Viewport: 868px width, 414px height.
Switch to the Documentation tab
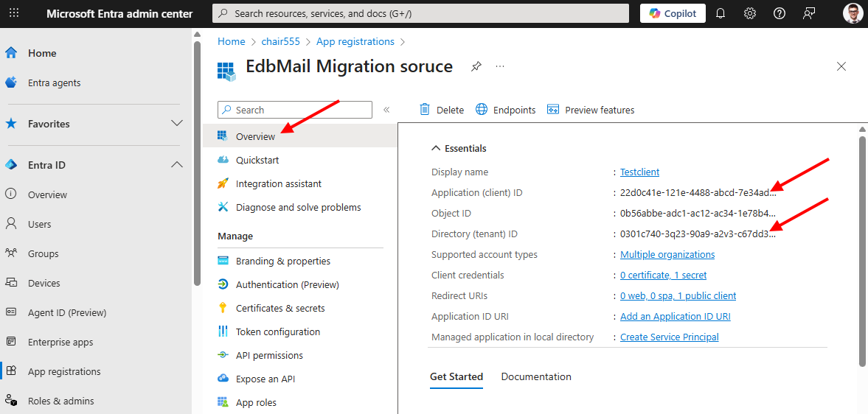536,376
